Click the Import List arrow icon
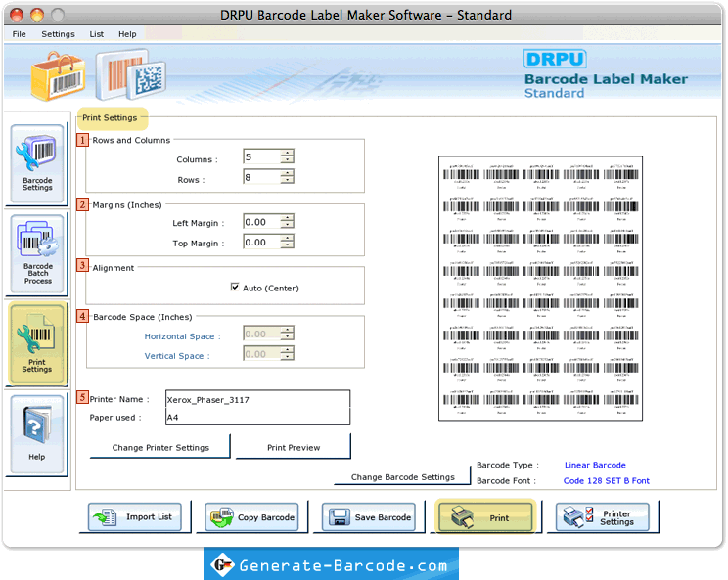The image size is (728, 580). point(105,516)
